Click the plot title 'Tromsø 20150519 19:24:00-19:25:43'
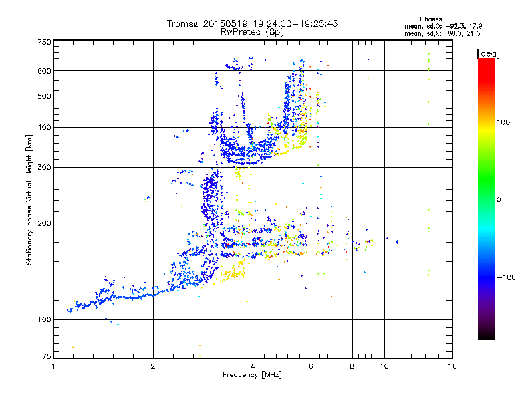The image size is (532, 399). [x=252, y=23]
